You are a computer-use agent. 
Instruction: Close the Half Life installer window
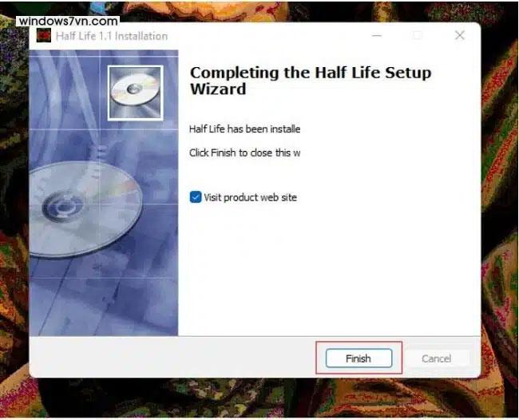click(459, 35)
